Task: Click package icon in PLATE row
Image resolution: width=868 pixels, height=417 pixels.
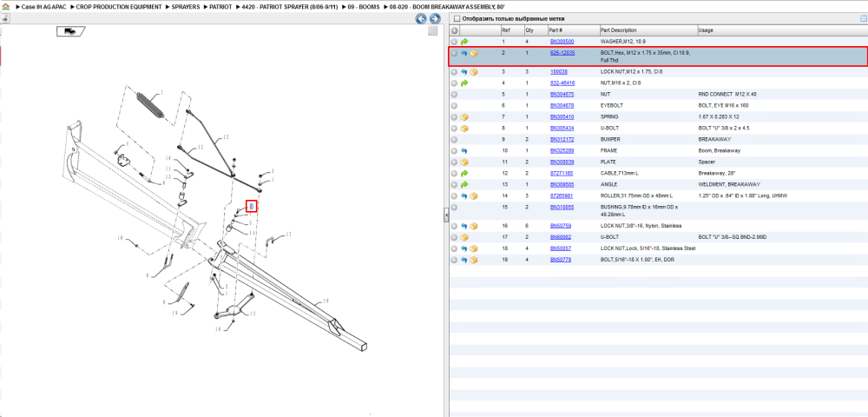Action: tap(464, 162)
